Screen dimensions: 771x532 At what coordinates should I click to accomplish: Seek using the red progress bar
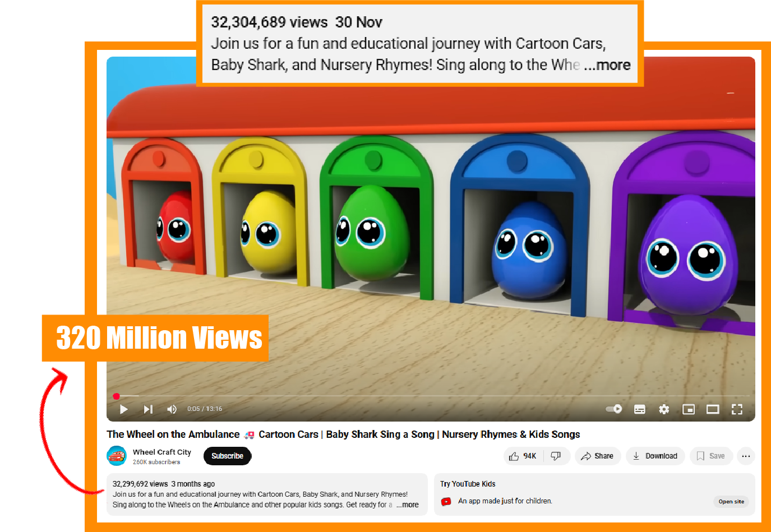point(431,396)
